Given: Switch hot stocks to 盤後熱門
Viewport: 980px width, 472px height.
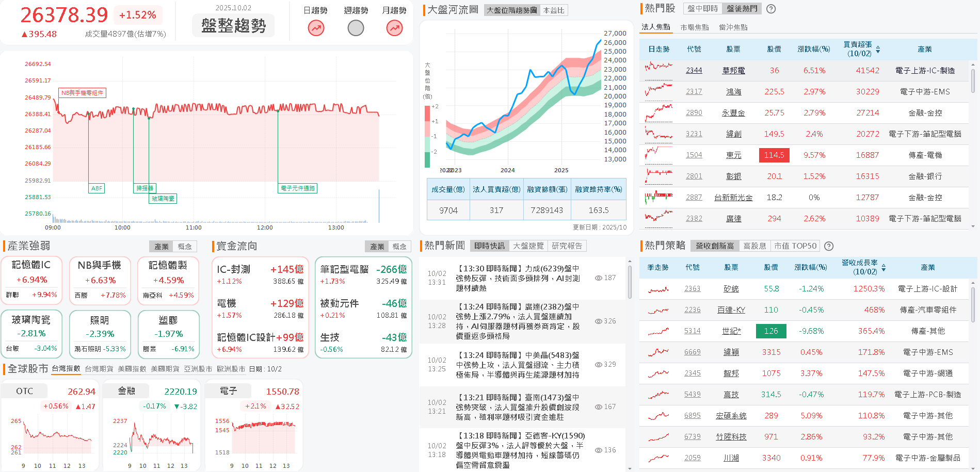Looking at the screenshot, I should point(742,9).
